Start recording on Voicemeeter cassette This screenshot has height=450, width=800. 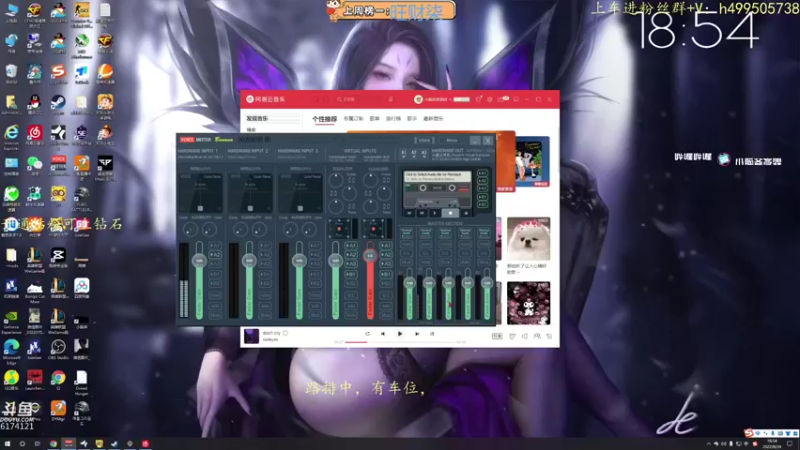tap(466, 213)
